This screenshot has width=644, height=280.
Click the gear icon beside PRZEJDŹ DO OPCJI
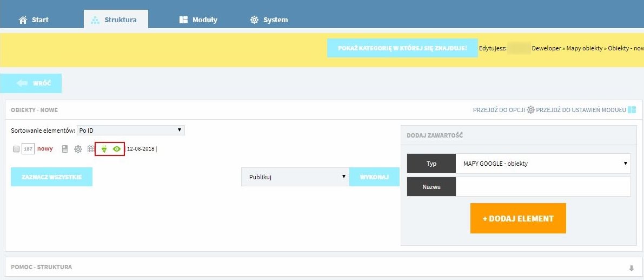530,110
